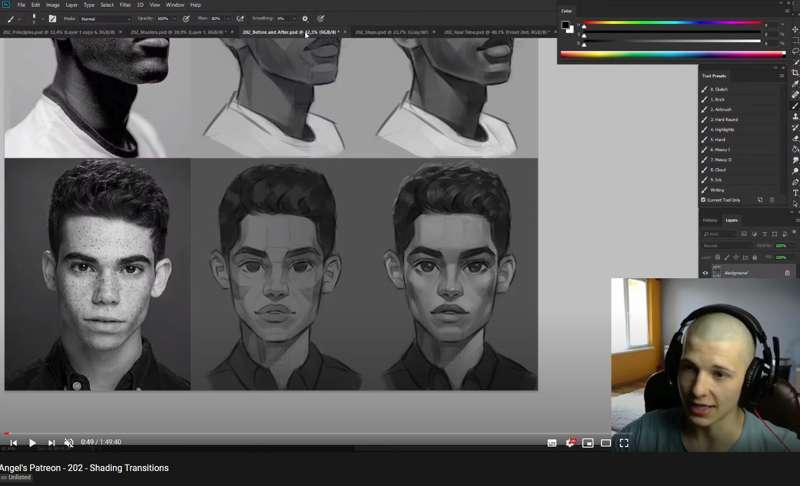Select the Horizontal Type tool

[x=795, y=193]
